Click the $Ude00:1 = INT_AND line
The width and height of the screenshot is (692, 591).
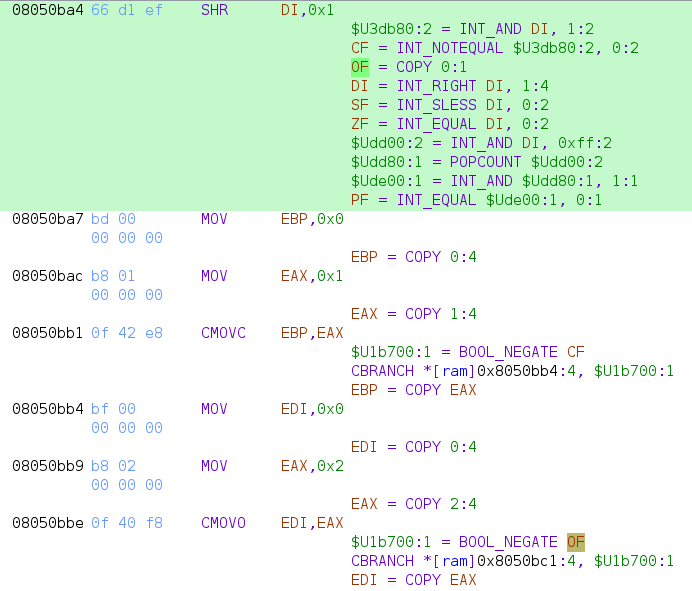[495, 181]
